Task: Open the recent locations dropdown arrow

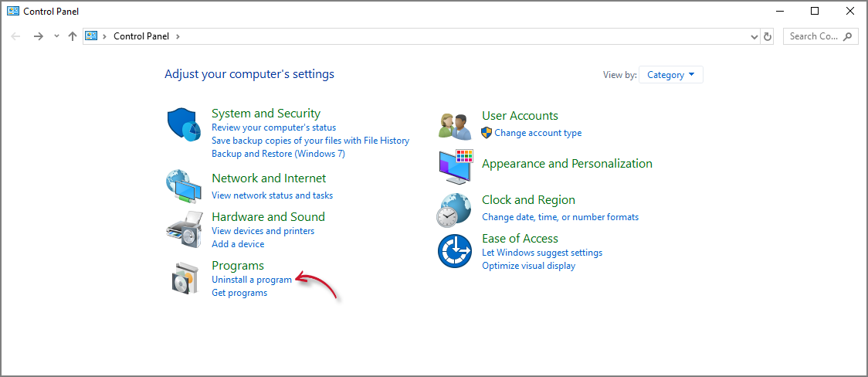Action: (56, 36)
